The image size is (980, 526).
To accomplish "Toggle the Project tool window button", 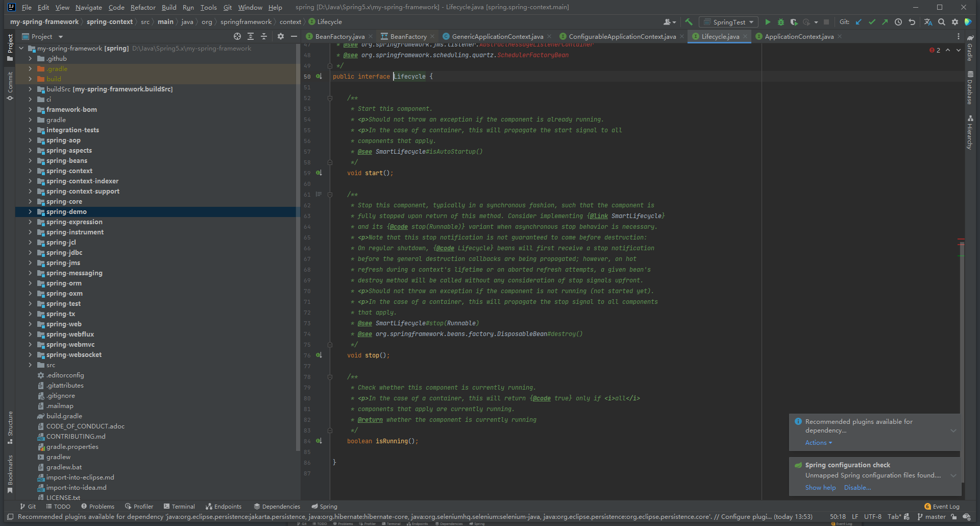I will (10, 47).
